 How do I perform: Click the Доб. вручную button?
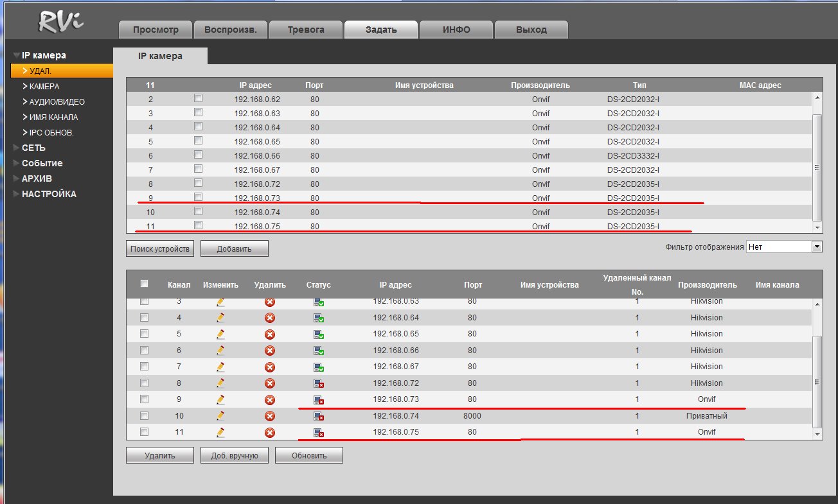click(x=235, y=455)
